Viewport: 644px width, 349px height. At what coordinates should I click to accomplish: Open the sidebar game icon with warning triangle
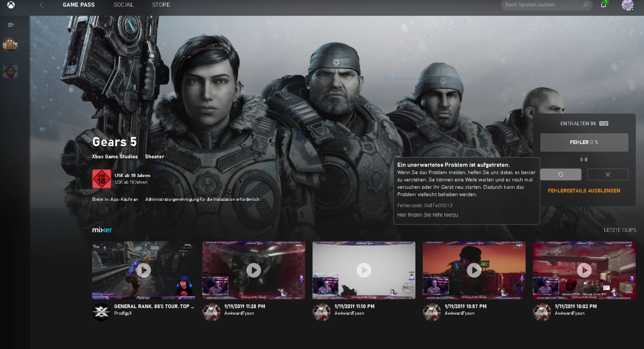pyautogui.click(x=10, y=71)
